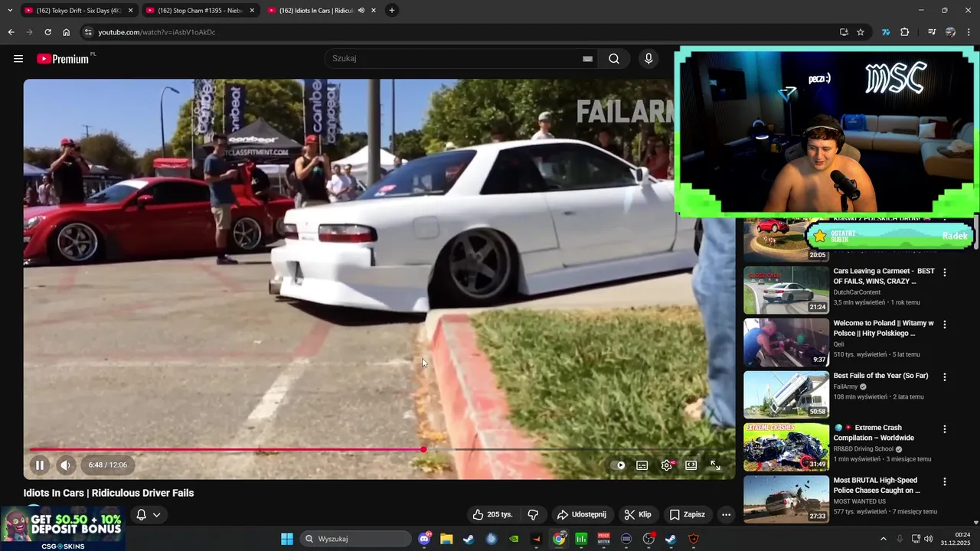Toggle the autoplay switch in the player

coord(619,465)
